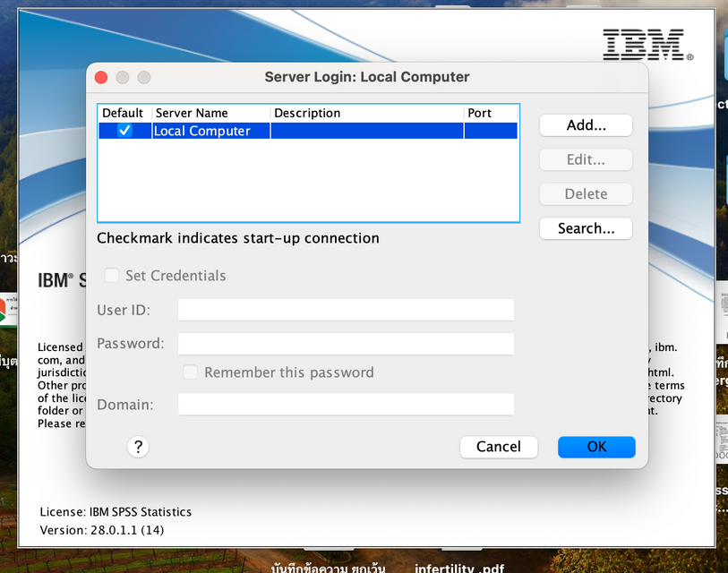This screenshot has width=728, height=573.
Task: Click the infertility .pdf desktop file label
Action: point(459,568)
